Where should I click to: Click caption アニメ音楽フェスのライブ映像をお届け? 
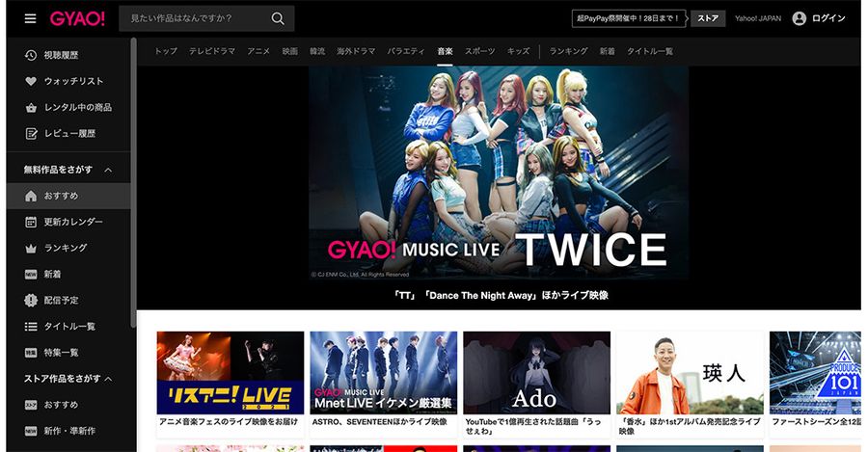[x=229, y=421]
